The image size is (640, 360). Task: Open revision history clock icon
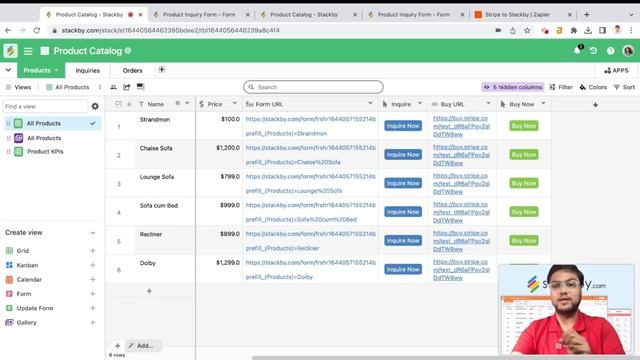coord(593,51)
